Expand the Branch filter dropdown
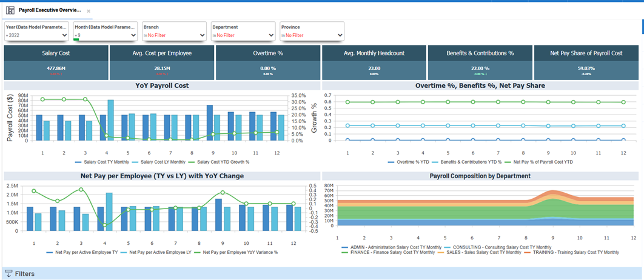Viewport: 644px width, 280px height. click(203, 35)
